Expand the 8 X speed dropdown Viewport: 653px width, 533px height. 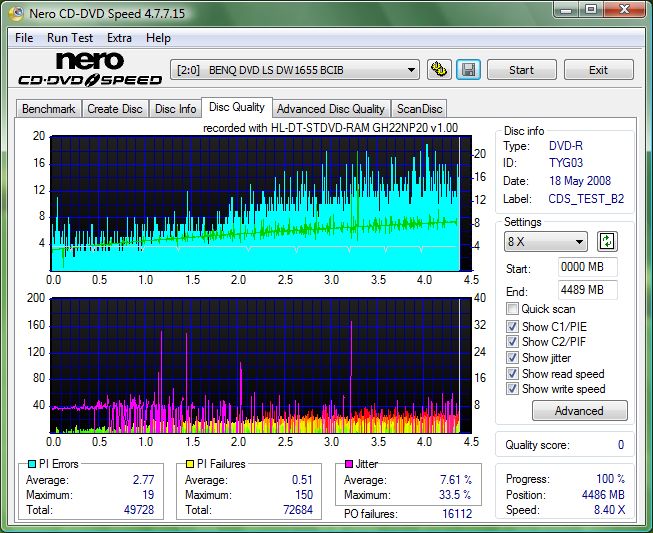click(x=546, y=242)
